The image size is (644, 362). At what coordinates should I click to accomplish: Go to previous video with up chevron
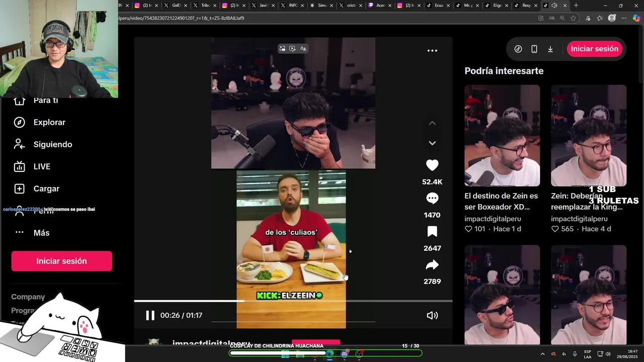tap(432, 123)
